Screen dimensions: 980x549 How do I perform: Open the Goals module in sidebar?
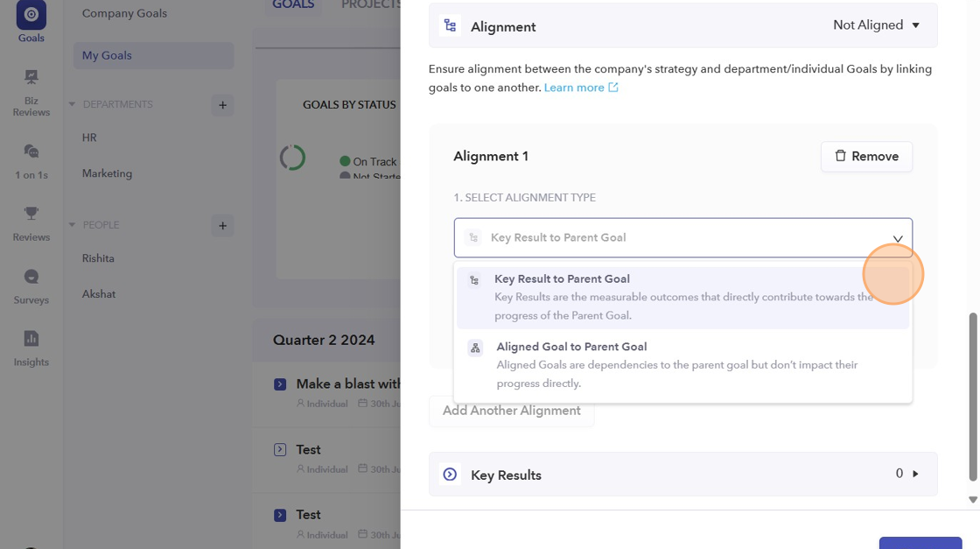point(31,22)
